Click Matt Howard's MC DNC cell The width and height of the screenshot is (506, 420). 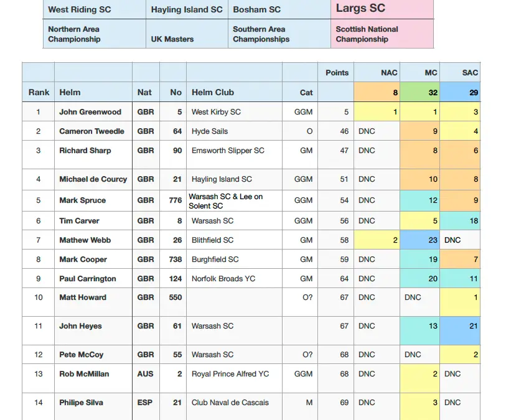pos(420,302)
